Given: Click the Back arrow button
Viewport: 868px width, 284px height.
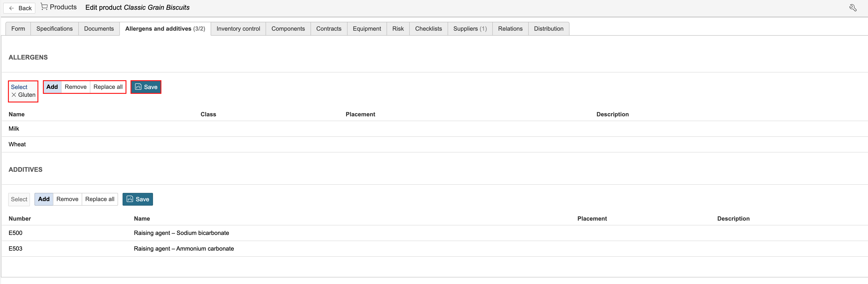Looking at the screenshot, I should tap(20, 8).
